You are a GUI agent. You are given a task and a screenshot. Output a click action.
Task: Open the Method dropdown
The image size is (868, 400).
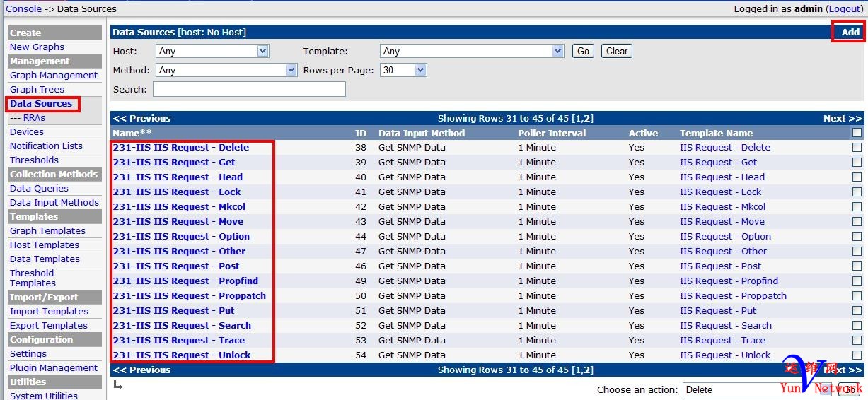[x=226, y=70]
